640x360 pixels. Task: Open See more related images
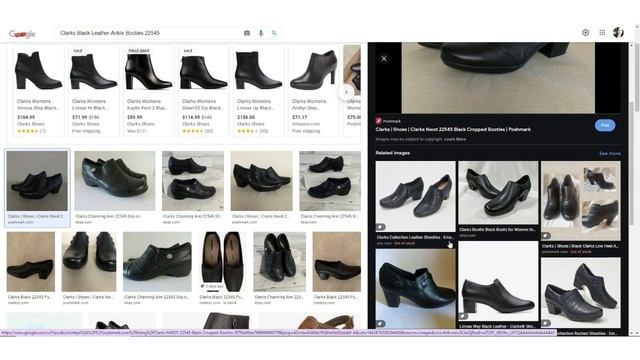(x=610, y=153)
